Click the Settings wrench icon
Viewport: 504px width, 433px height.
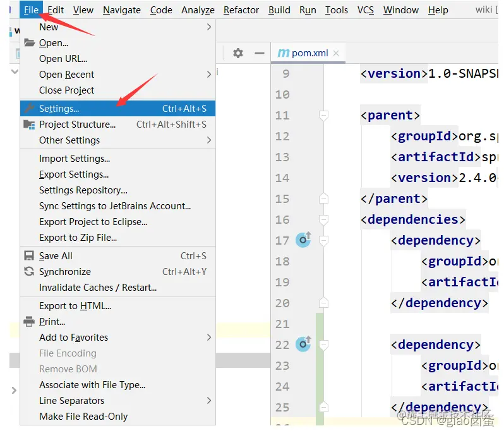[x=29, y=109]
